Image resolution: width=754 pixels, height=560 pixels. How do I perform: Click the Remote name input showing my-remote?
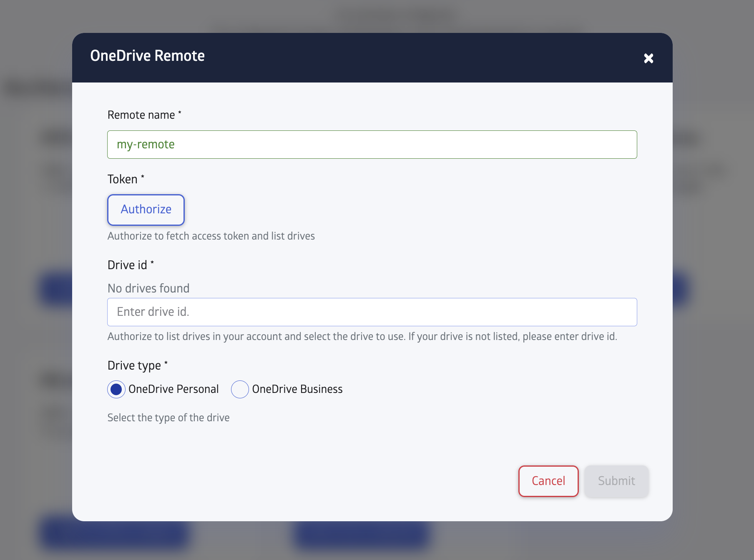[372, 145]
